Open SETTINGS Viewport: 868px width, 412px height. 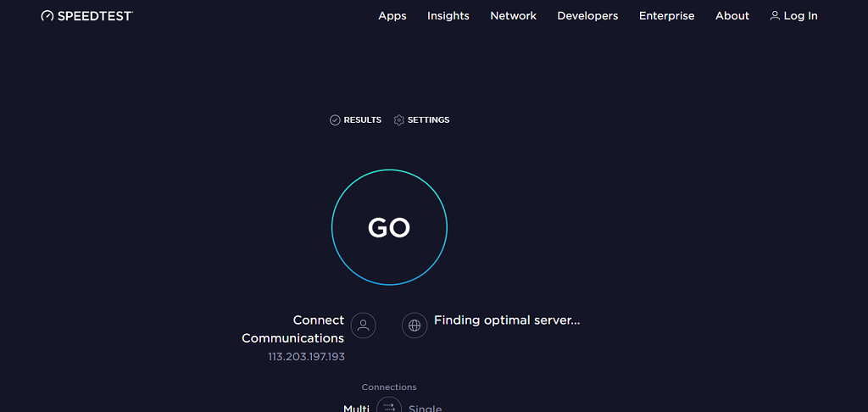(422, 120)
